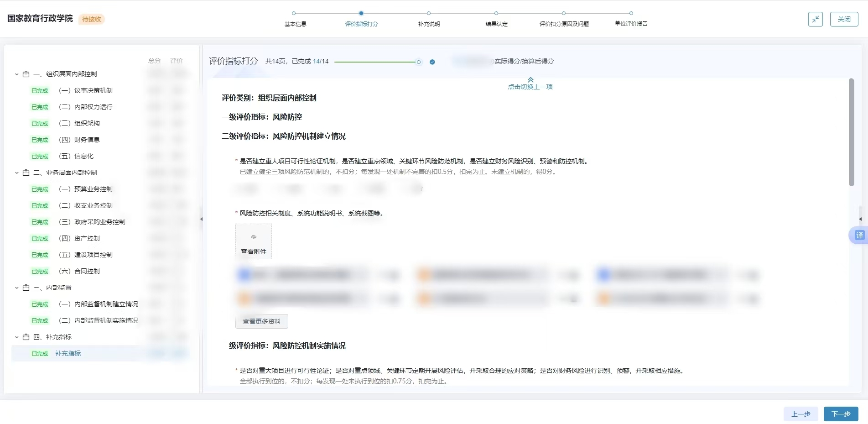Click the blue checkmark completion icon
868x424 pixels.
click(432, 62)
